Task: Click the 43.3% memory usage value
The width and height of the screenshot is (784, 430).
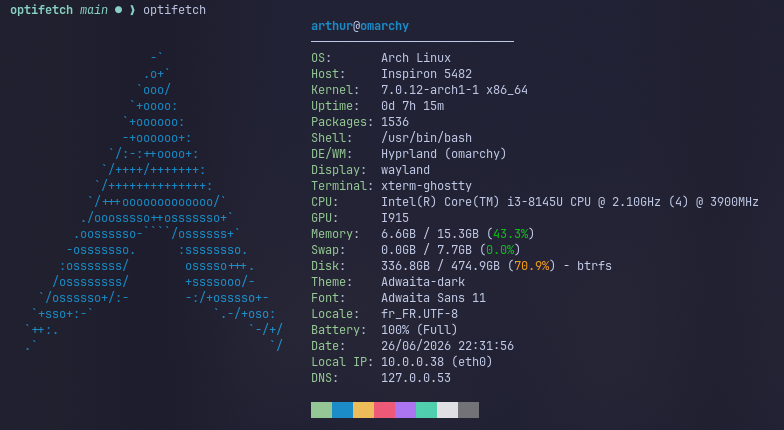Action: [x=510, y=234]
